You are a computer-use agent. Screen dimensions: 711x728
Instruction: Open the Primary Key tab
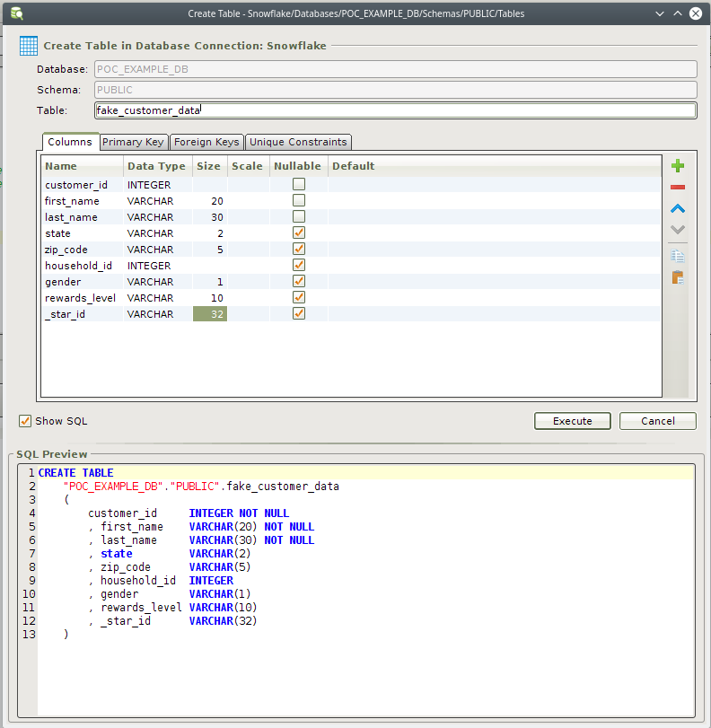133,142
